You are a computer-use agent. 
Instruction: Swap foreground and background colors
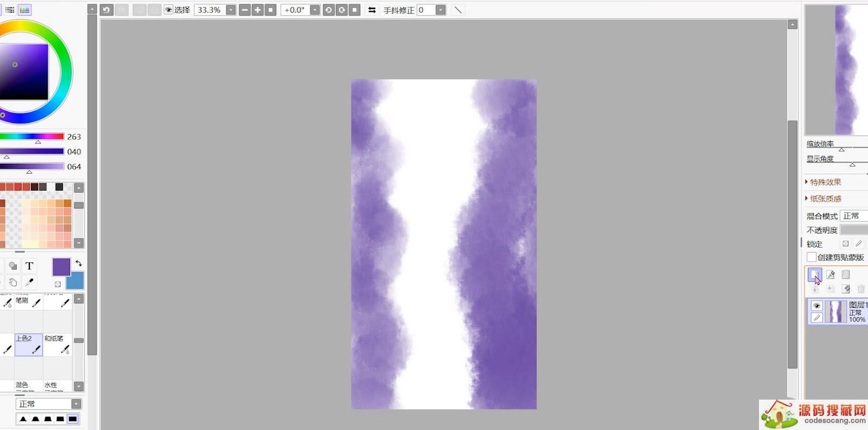coord(79,263)
